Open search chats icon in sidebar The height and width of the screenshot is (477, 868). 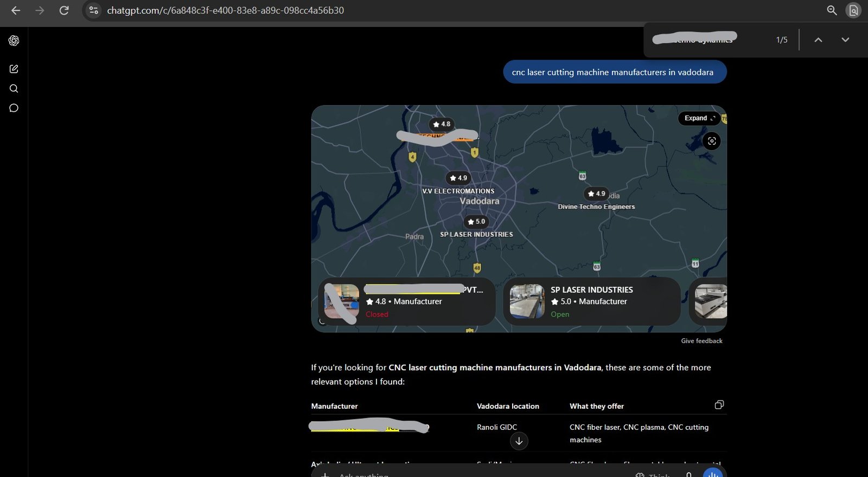pos(14,88)
